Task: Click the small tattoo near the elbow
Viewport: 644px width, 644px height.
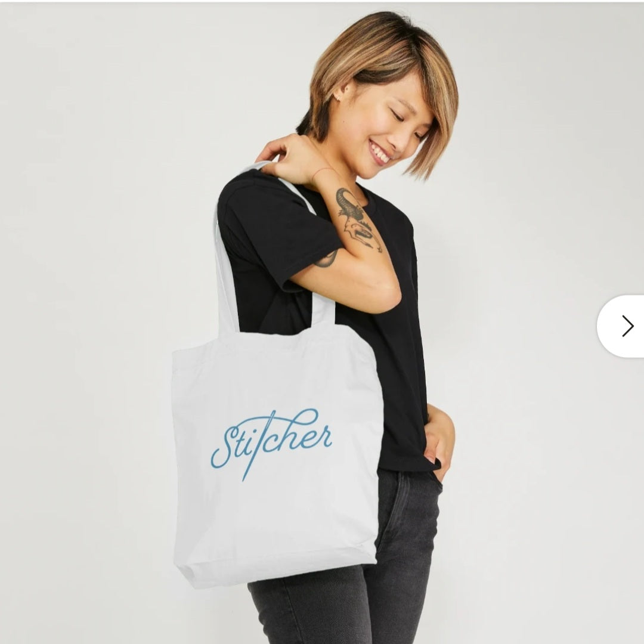Action: coord(327,259)
